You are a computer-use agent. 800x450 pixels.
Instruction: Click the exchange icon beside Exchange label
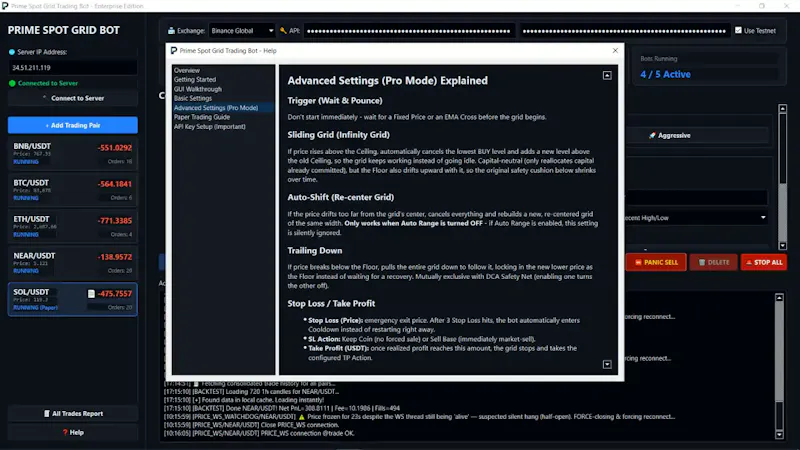coord(171,31)
